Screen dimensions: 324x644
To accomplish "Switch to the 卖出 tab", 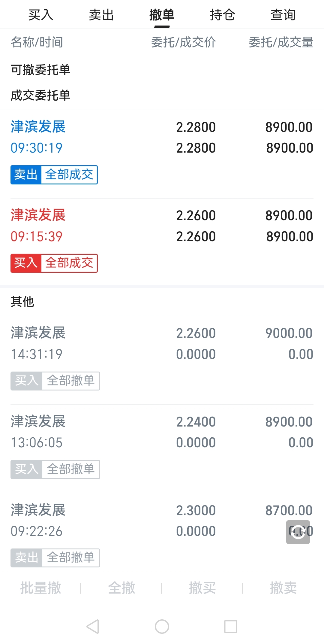I will point(101,15).
